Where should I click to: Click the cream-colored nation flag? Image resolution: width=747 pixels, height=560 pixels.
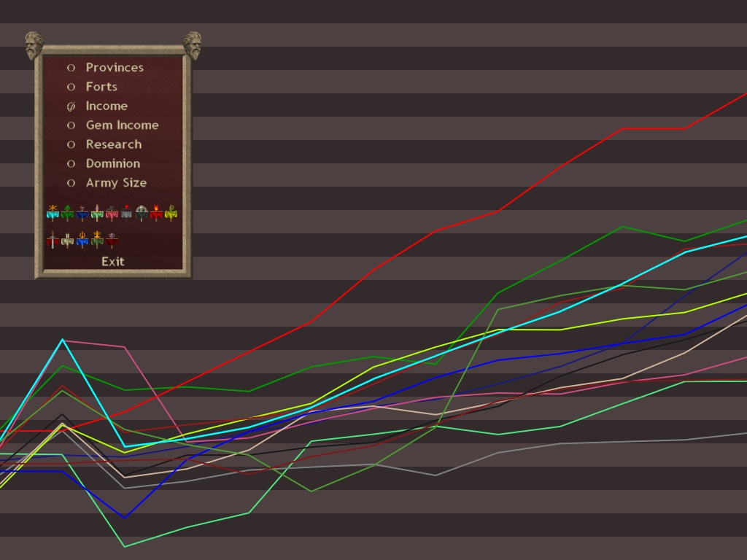coord(68,239)
